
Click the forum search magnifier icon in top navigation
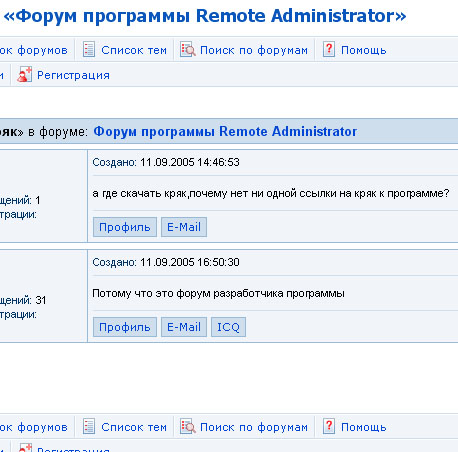coord(188,49)
